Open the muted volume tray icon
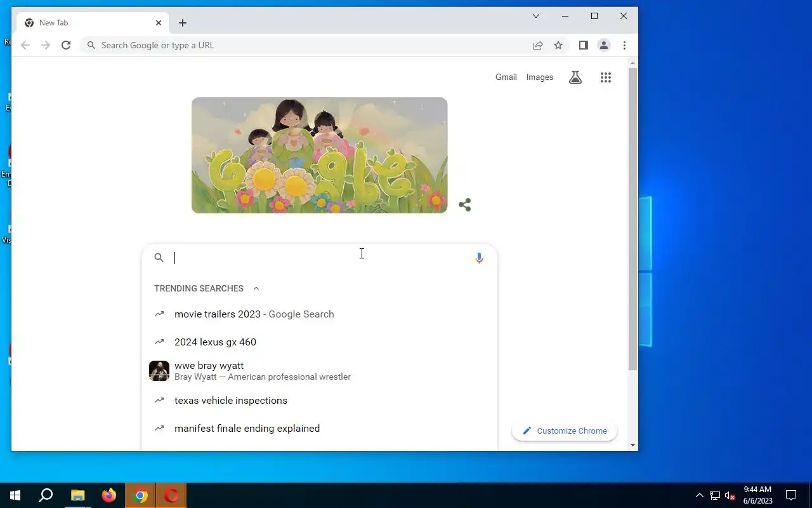 [730, 495]
